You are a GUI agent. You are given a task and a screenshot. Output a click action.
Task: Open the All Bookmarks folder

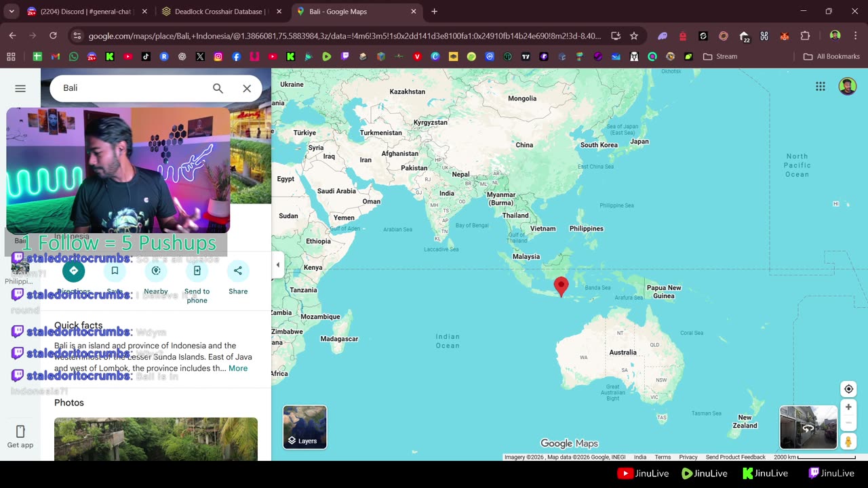831,56
